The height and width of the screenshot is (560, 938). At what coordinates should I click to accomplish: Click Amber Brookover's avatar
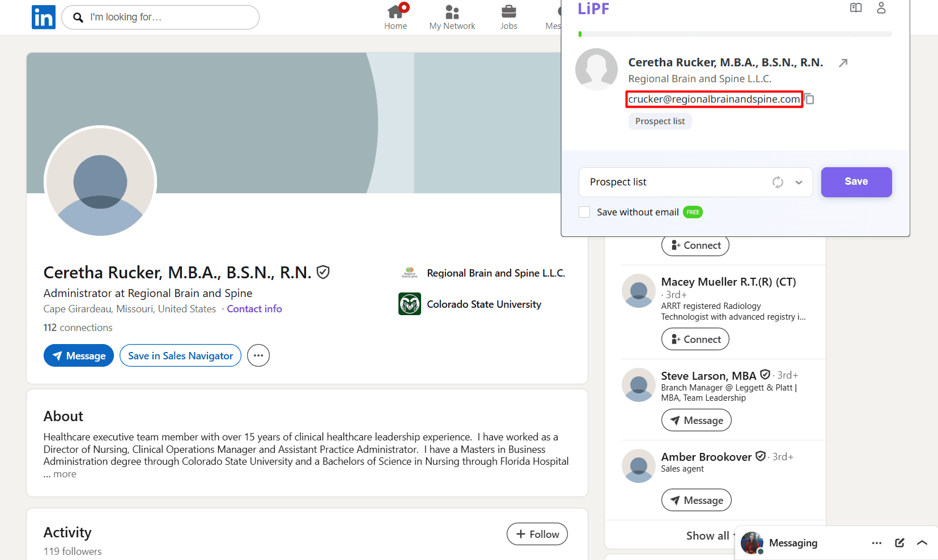639,466
